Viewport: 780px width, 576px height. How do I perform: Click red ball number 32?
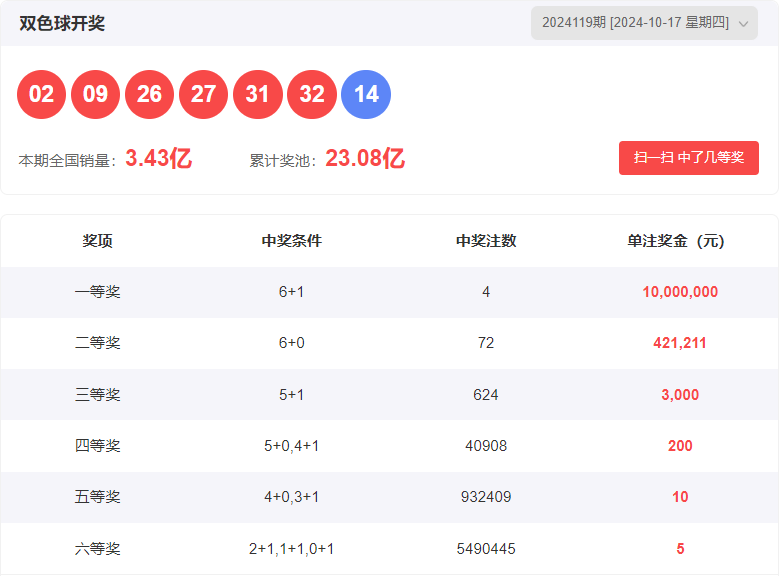(x=312, y=95)
